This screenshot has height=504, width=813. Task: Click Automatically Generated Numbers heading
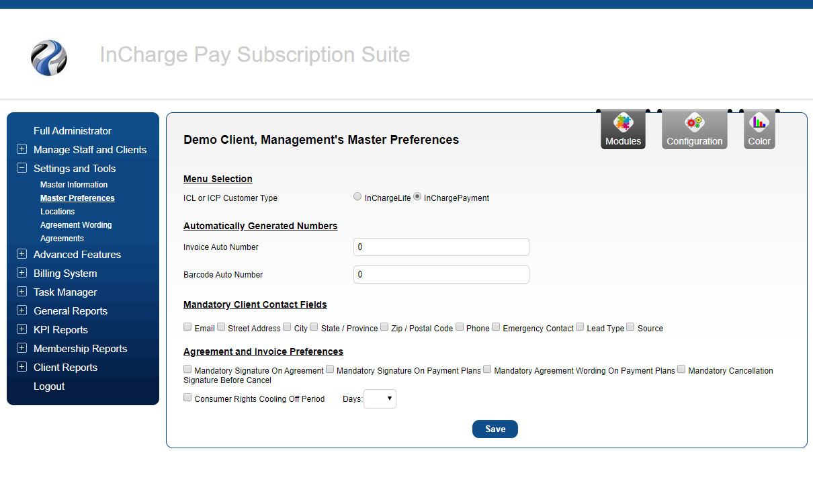261,226
